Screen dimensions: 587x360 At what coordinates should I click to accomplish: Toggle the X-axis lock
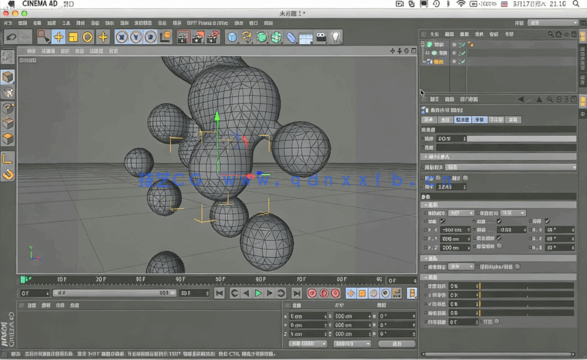(x=122, y=37)
